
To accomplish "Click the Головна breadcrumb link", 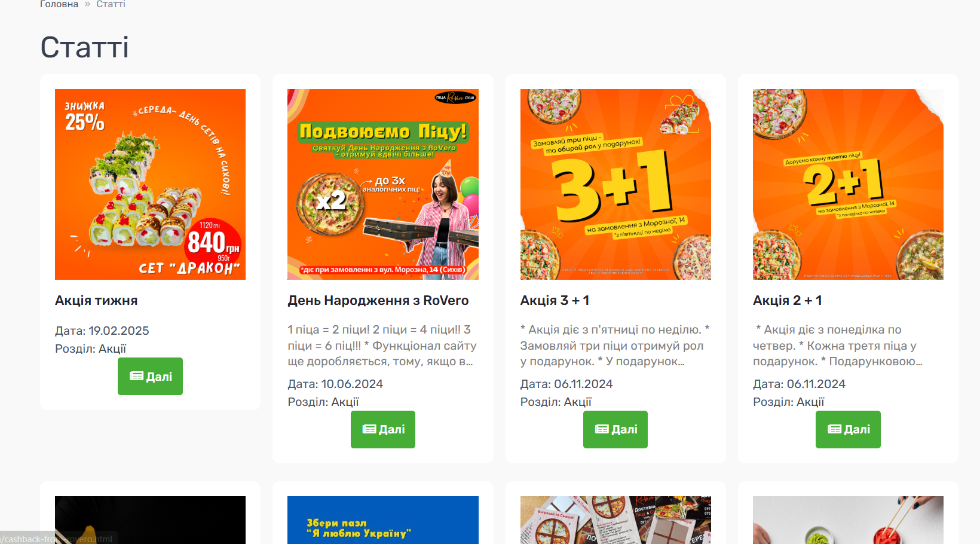I will (x=59, y=4).
